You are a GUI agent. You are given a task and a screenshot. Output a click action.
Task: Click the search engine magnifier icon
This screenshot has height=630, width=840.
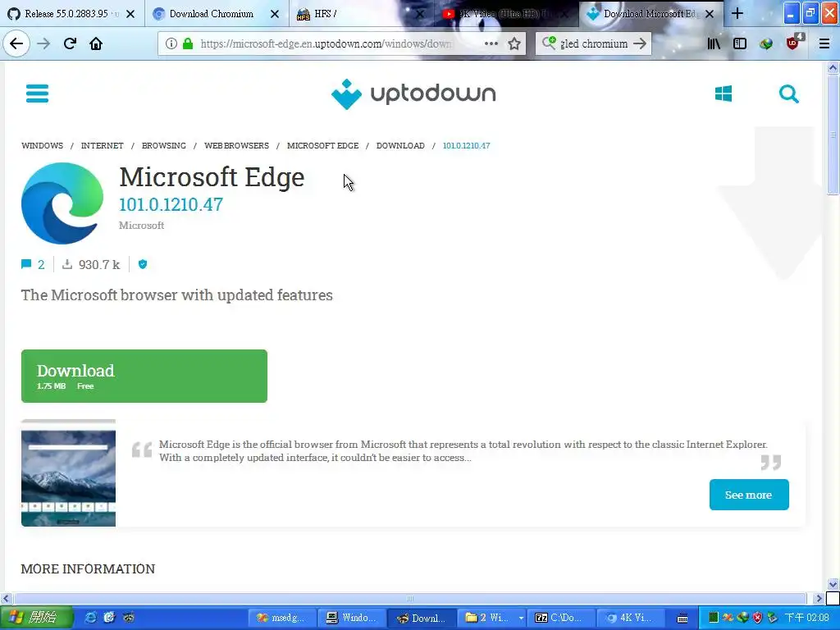point(549,43)
